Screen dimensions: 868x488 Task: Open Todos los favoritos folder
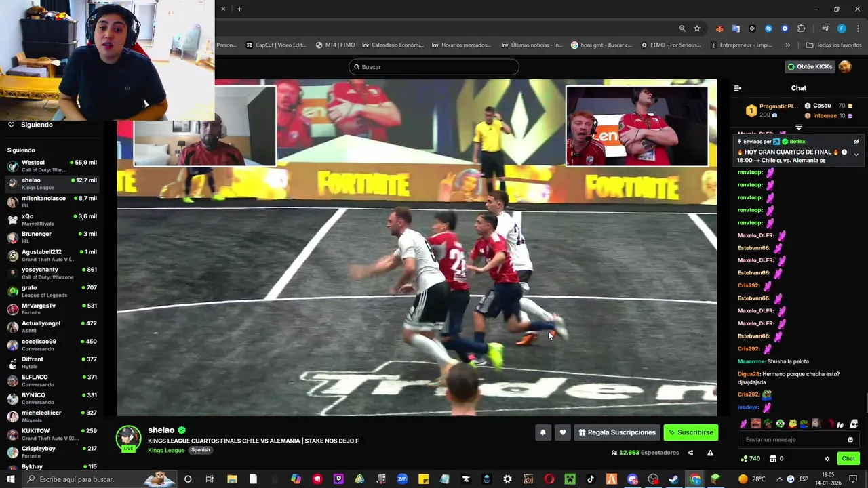click(x=833, y=45)
